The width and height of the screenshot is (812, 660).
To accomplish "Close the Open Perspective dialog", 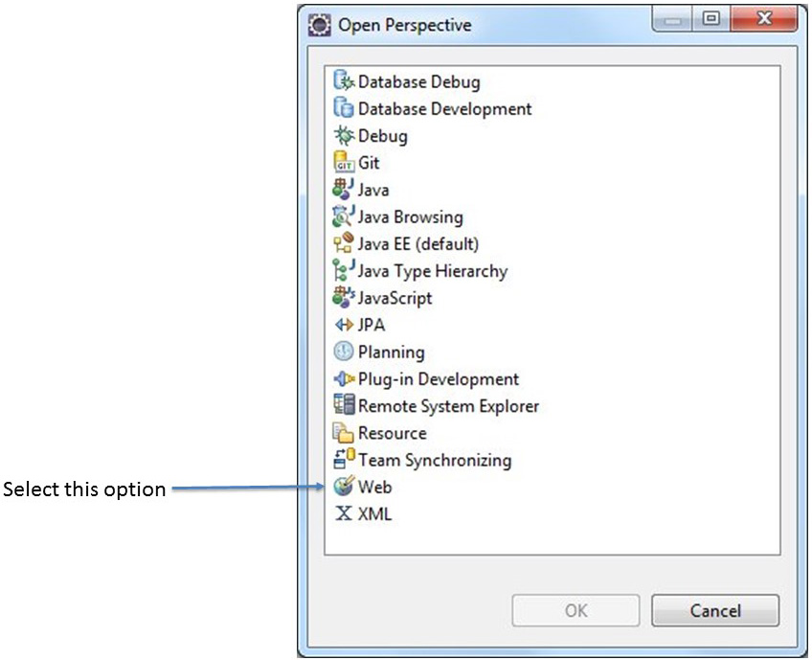I will pos(764,20).
